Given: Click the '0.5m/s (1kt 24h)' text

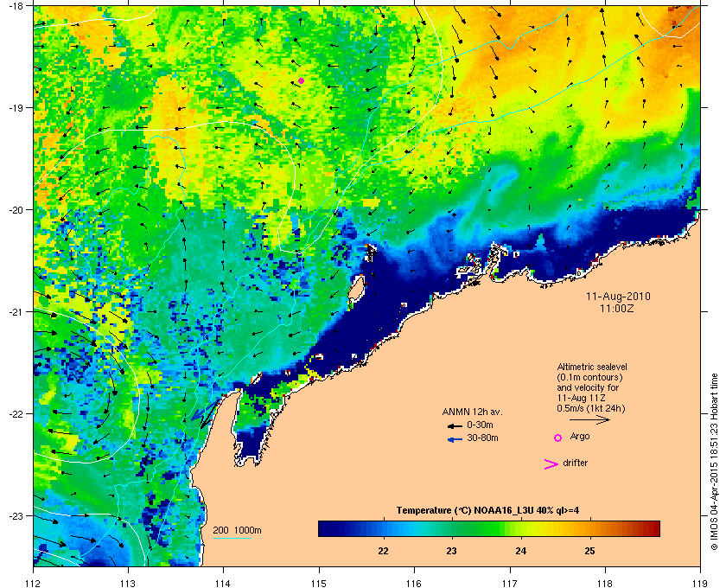Looking at the screenshot, I should coord(591,409).
